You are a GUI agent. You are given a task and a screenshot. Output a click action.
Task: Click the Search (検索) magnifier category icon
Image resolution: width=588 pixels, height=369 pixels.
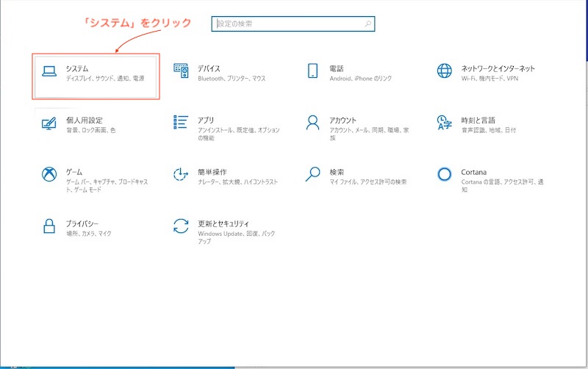(x=312, y=174)
